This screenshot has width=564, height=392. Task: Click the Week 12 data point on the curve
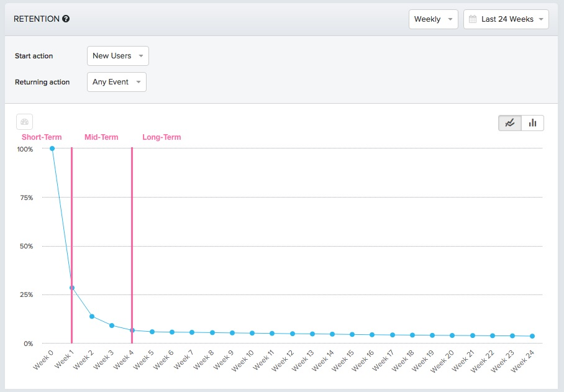coord(294,333)
